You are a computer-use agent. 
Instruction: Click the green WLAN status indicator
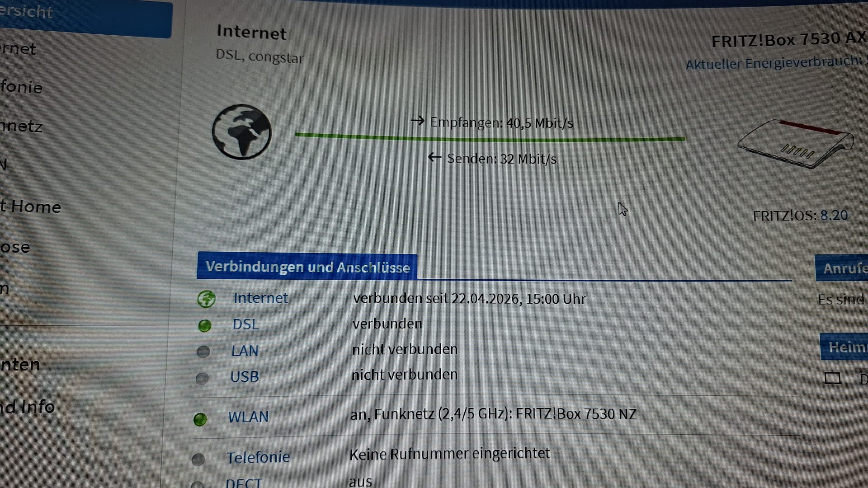click(200, 419)
